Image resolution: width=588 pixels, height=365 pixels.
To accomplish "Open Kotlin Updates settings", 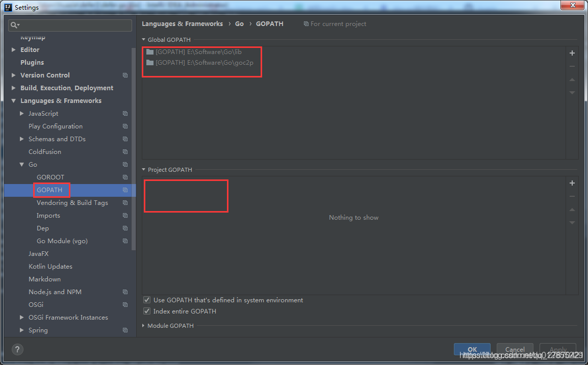I will [50, 267].
